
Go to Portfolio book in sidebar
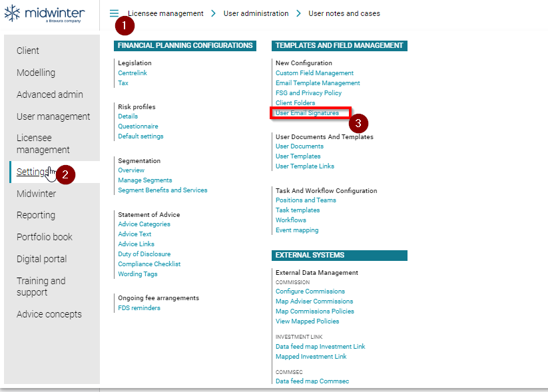[45, 237]
